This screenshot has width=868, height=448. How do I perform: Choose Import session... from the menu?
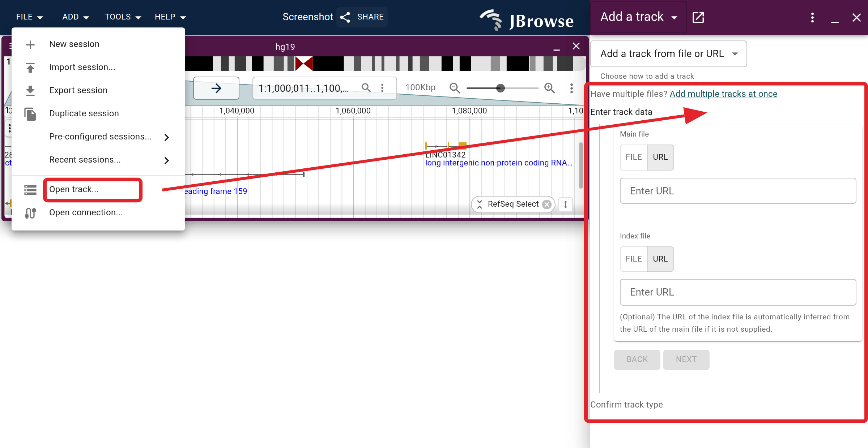click(x=98, y=67)
